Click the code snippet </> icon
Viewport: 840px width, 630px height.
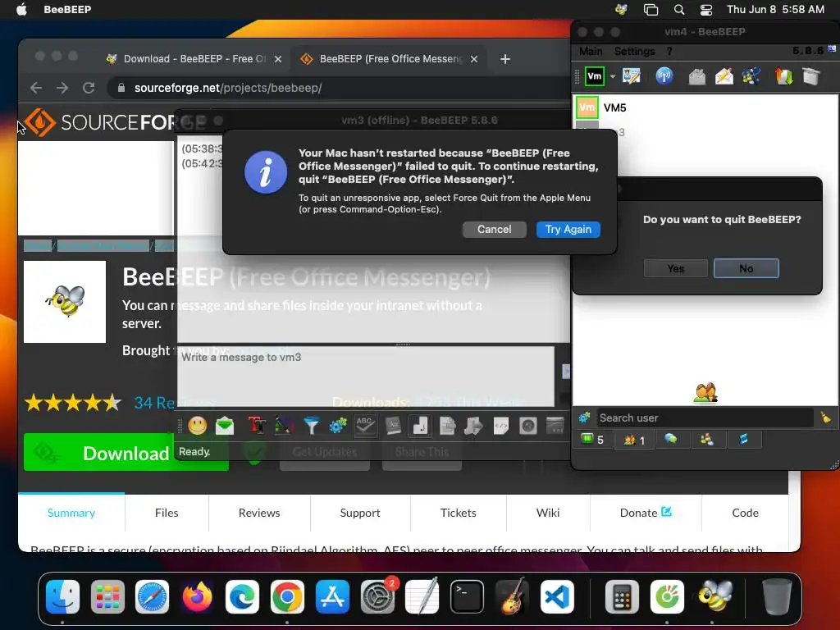(501, 426)
